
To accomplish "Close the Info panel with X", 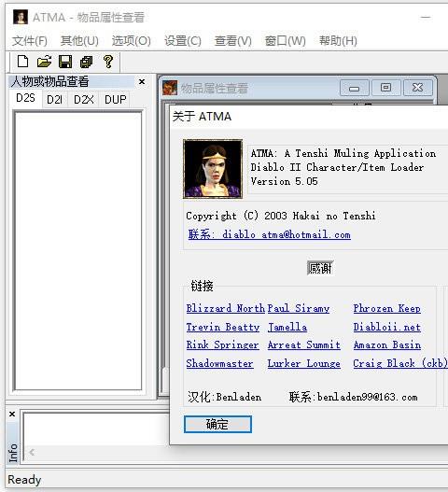I will [12, 415].
